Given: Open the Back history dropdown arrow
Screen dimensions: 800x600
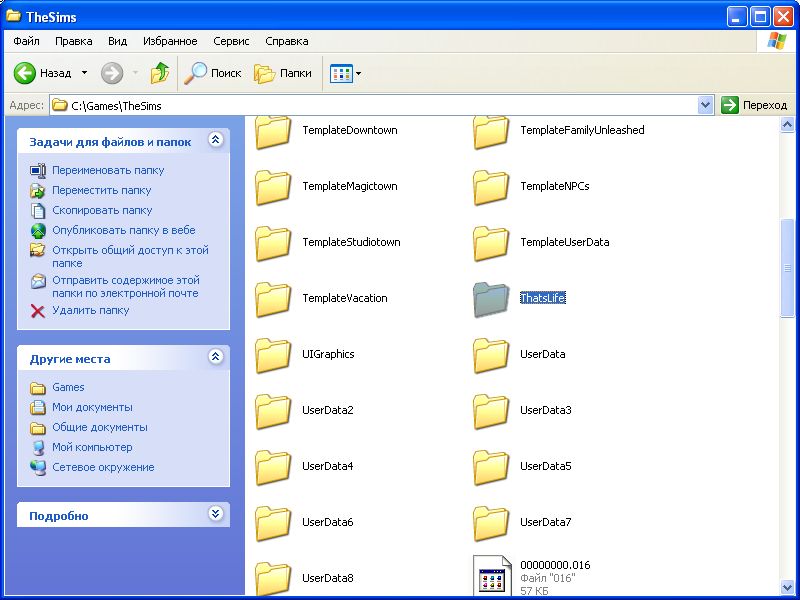Looking at the screenshot, I should pyautogui.click(x=85, y=73).
